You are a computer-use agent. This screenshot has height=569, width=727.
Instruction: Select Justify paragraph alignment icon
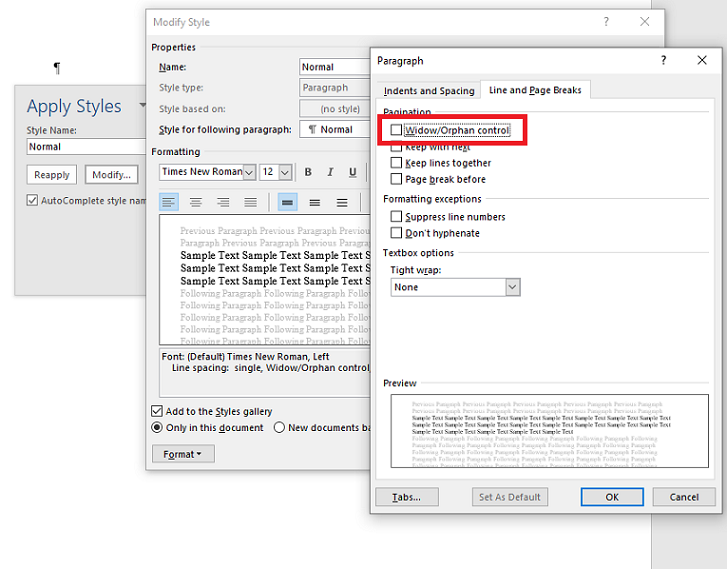[x=250, y=202]
